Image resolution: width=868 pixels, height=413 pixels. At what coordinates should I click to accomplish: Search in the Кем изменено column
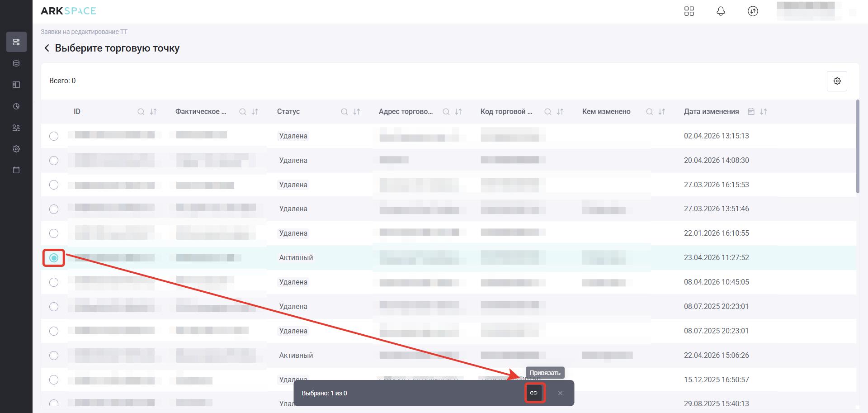coord(649,112)
